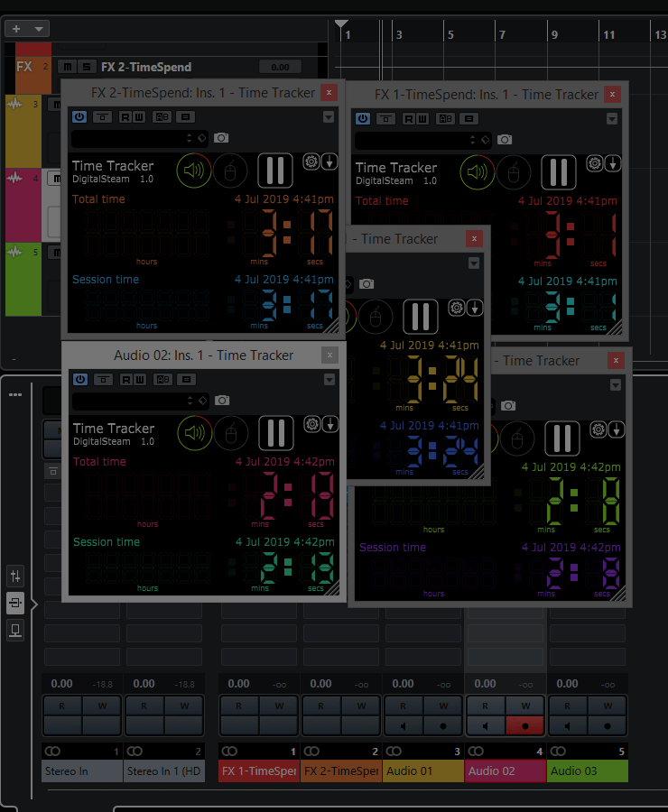
Task: Click download arrow in green-timer Time Tracker
Action: (x=617, y=429)
